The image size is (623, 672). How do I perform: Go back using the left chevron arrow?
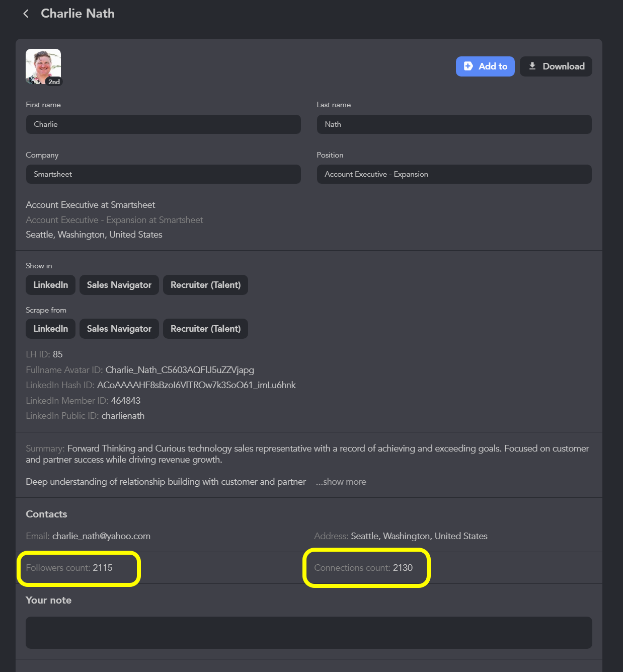coord(26,14)
